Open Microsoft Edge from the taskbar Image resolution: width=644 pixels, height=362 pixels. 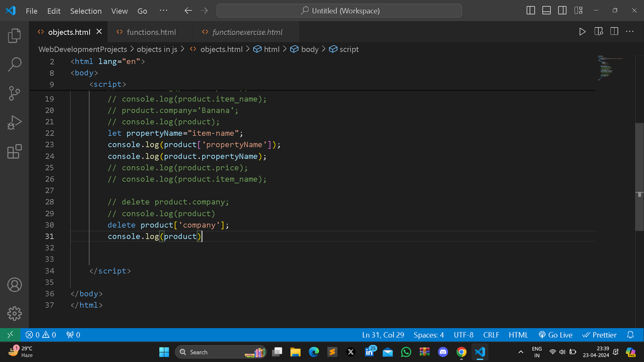pyautogui.click(x=314, y=352)
